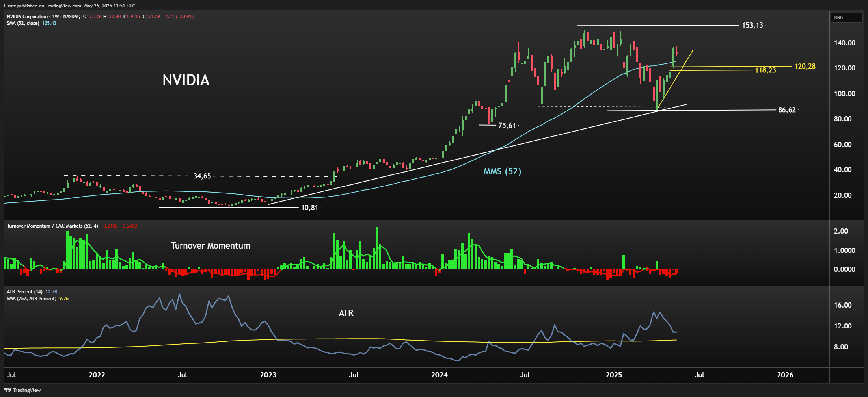
Task: Click the Turnover Momentum / CMC Markets legend
Action: (52, 226)
